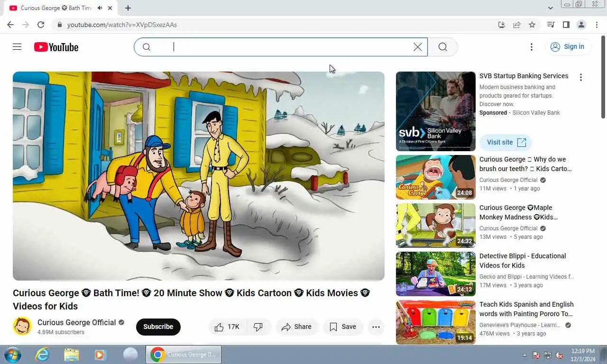This screenshot has width=607, height=364.
Task: Click the Silicon Valley Bank sponsor text
Action: coord(536,113)
